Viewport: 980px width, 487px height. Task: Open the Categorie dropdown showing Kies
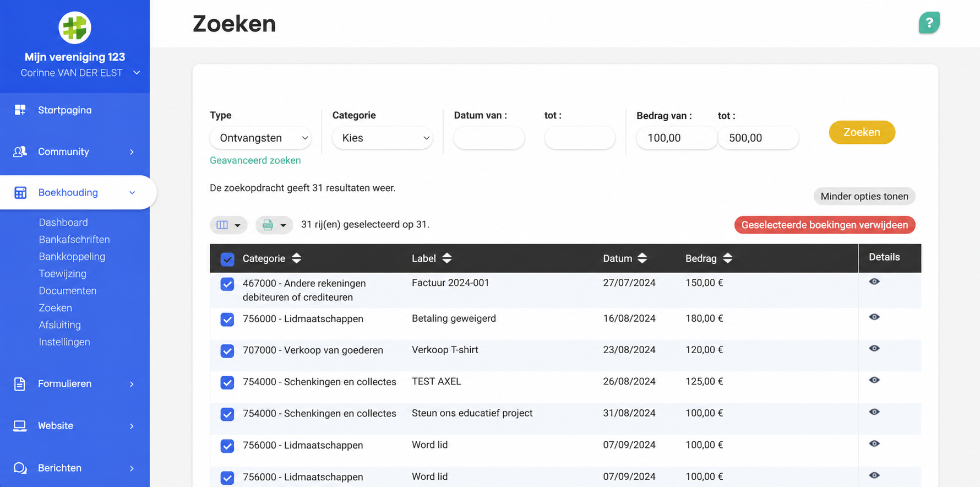coord(383,138)
